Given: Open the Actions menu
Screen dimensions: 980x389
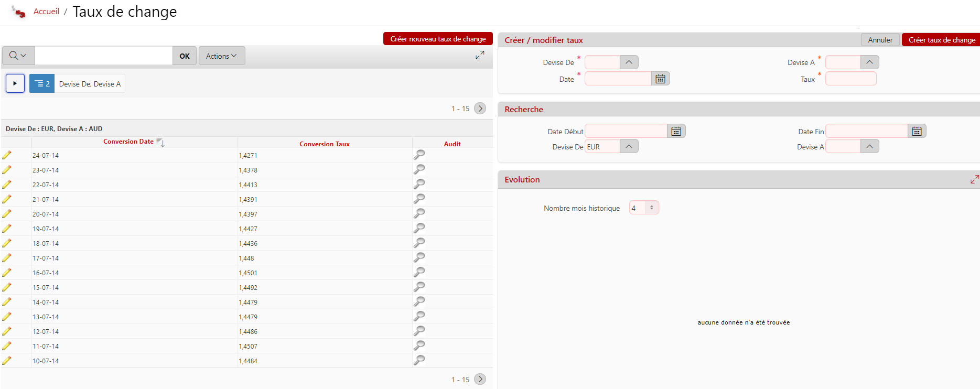Looking at the screenshot, I should point(221,56).
